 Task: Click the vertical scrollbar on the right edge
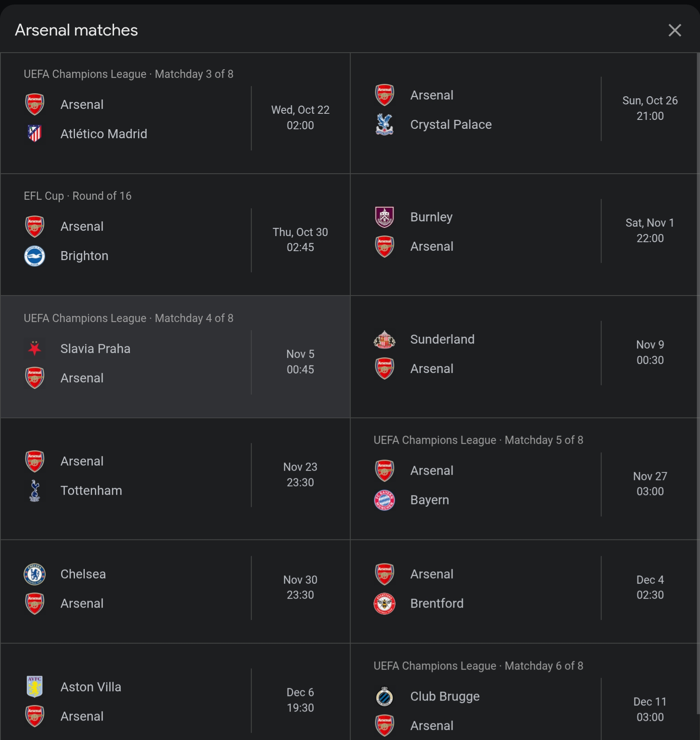pyautogui.click(x=698, y=367)
